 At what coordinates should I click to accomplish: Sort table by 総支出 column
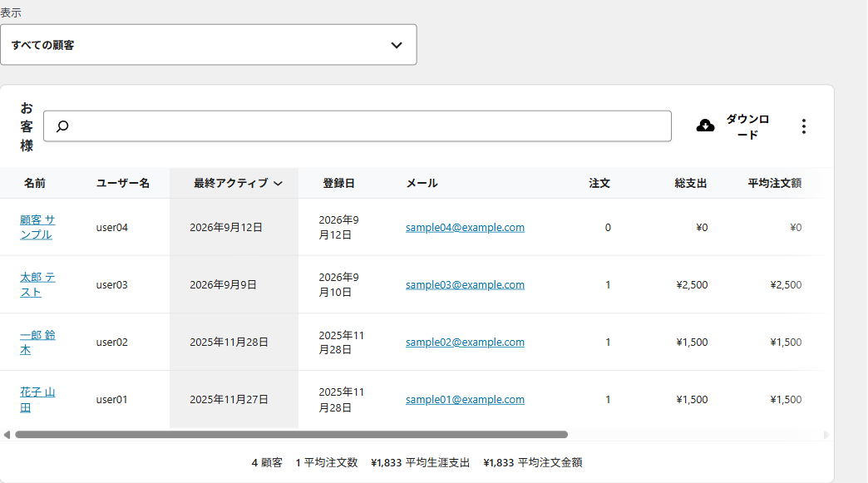click(x=691, y=183)
